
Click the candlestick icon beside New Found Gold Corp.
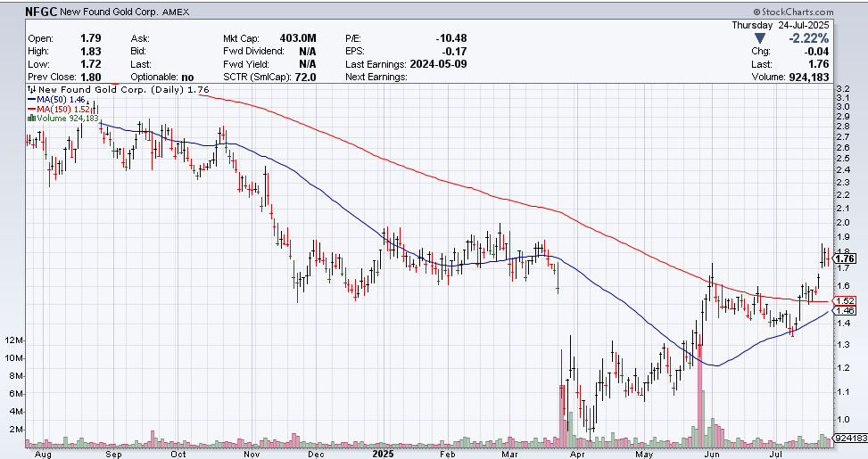click(x=31, y=89)
